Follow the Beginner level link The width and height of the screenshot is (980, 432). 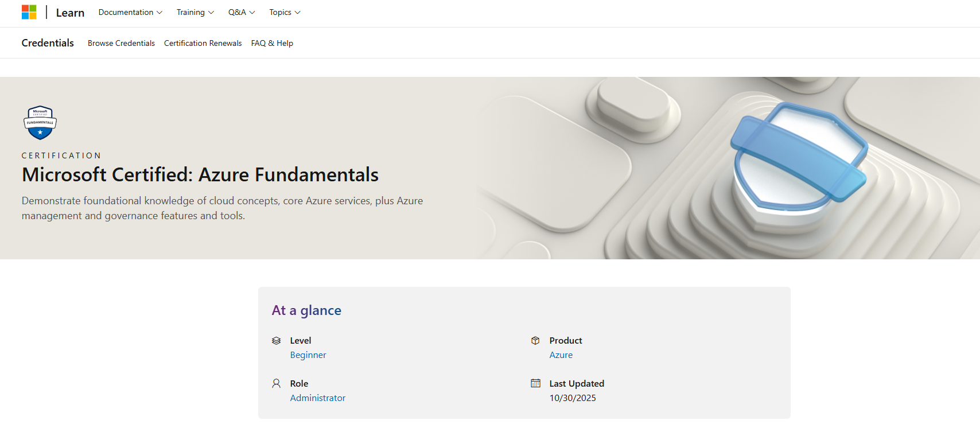point(308,355)
